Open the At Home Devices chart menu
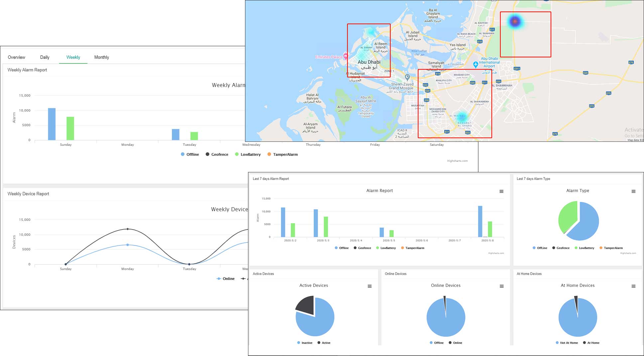The width and height of the screenshot is (644, 356). pos(633,286)
